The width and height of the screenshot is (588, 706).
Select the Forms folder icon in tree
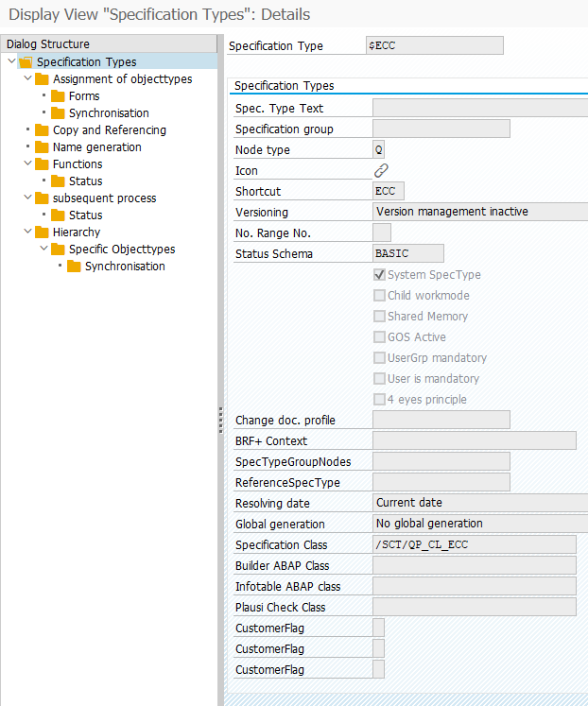coord(59,96)
